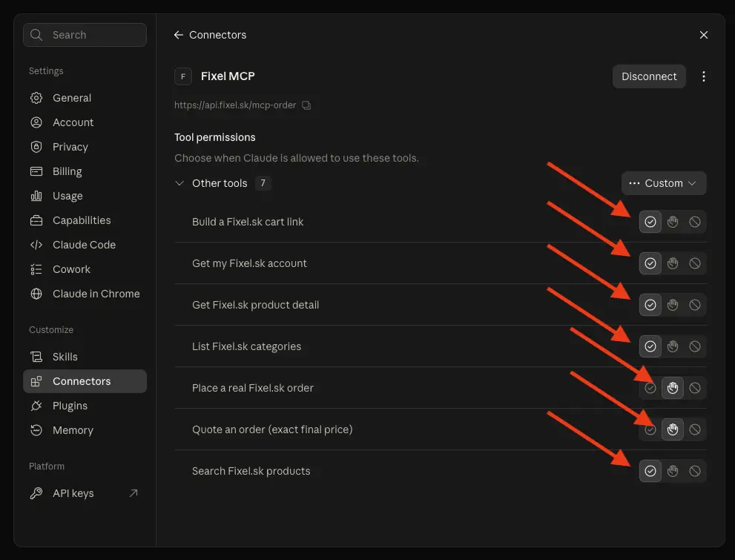Focus the settings Search field
This screenshot has width=735, height=560.
pos(85,35)
